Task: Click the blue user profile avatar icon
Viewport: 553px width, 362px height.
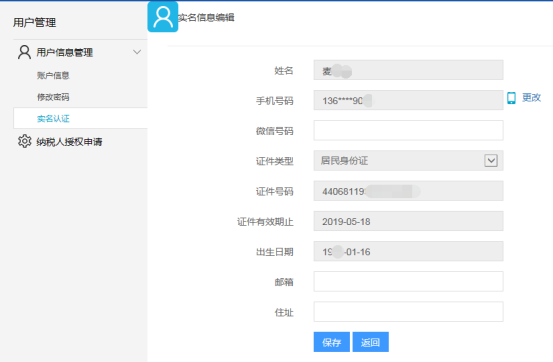Action: (x=163, y=17)
